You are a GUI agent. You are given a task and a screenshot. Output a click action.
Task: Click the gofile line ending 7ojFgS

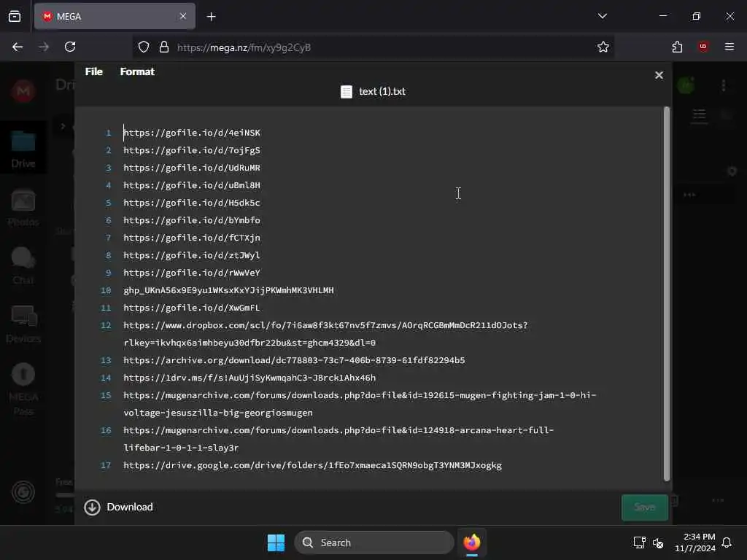pos(192,150)
